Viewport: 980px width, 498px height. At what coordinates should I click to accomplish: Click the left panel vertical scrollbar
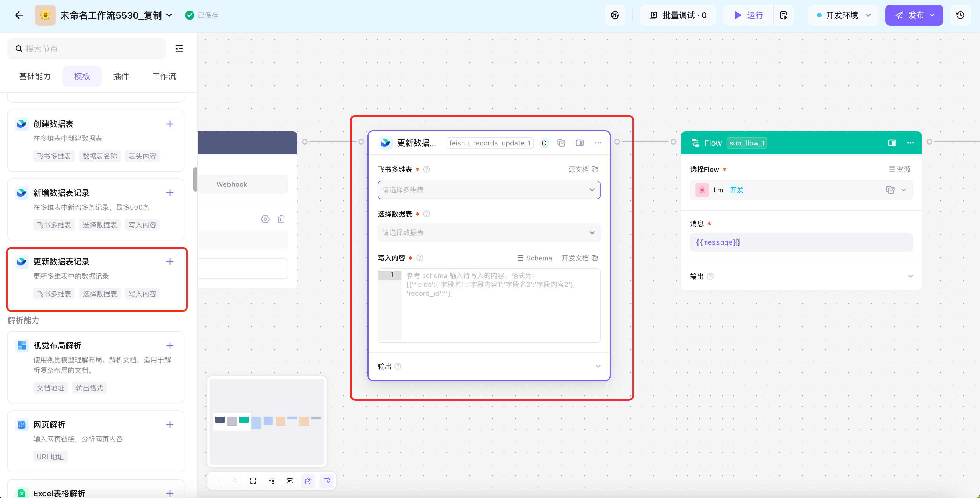pyautogui.click(x=195, y=179)
